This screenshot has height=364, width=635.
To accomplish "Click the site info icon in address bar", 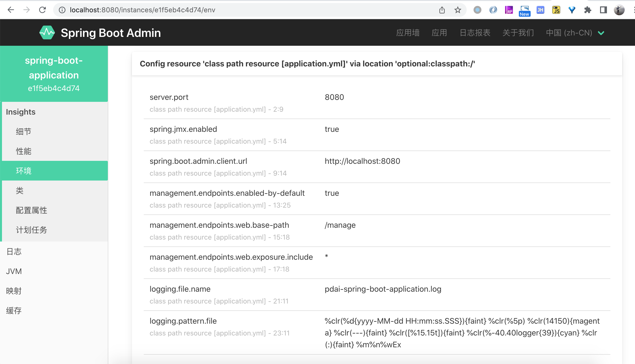I will pos(62,10).
